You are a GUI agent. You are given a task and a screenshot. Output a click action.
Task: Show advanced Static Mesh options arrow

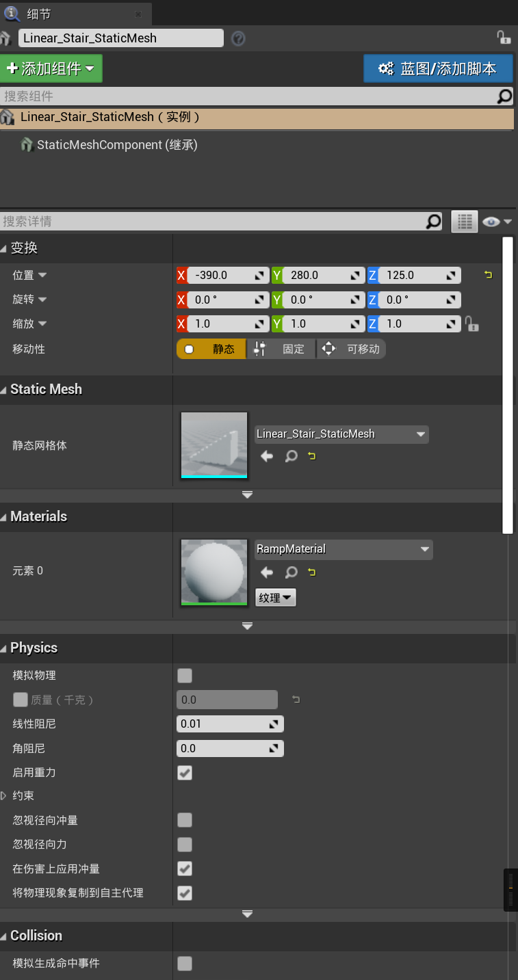click(x=248, y=494)
